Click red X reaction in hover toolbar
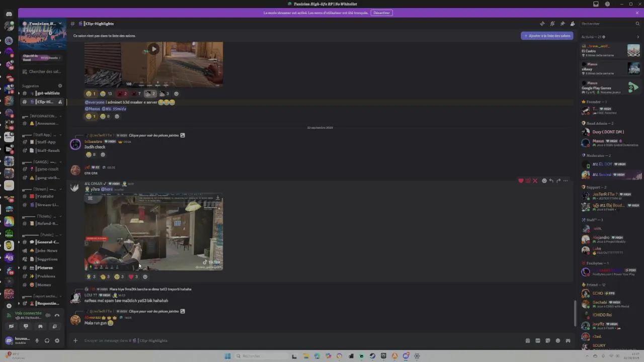Viewport: 644px width, 362px height. point(535,180)
